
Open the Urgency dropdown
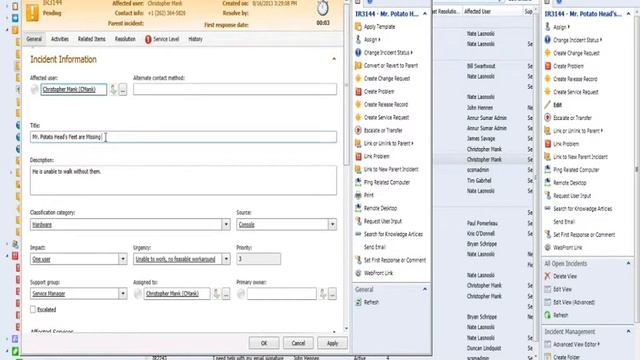[226, 259]
